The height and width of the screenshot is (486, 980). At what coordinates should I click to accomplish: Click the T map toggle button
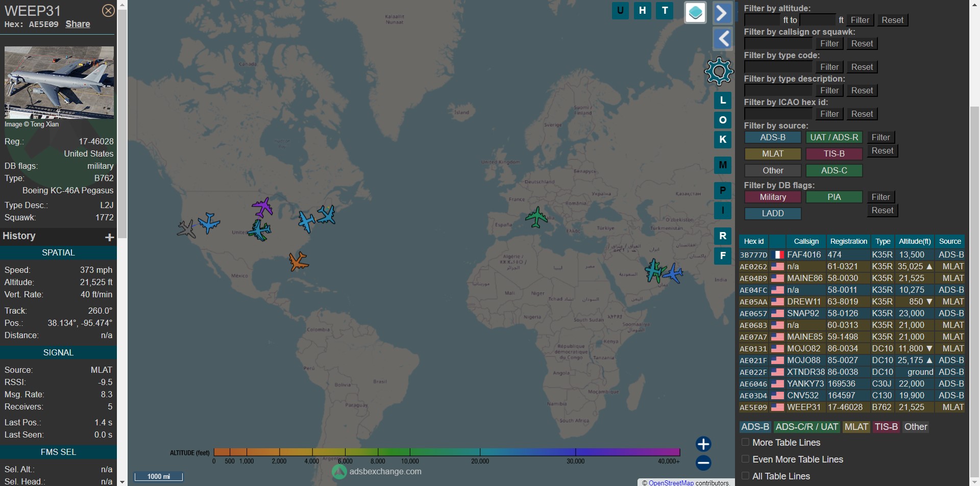[665, 10]
